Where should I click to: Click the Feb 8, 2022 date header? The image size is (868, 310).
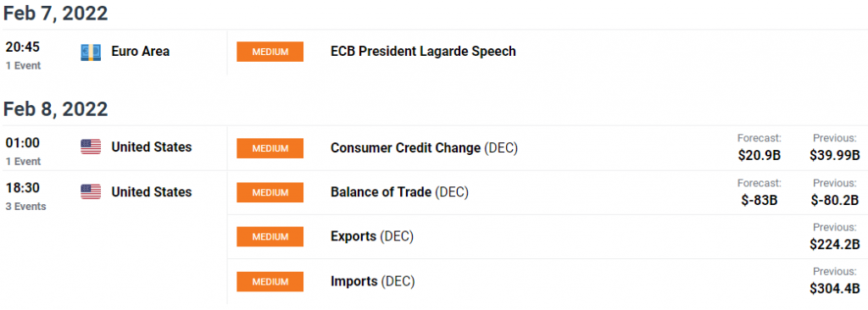pos(55,109)
